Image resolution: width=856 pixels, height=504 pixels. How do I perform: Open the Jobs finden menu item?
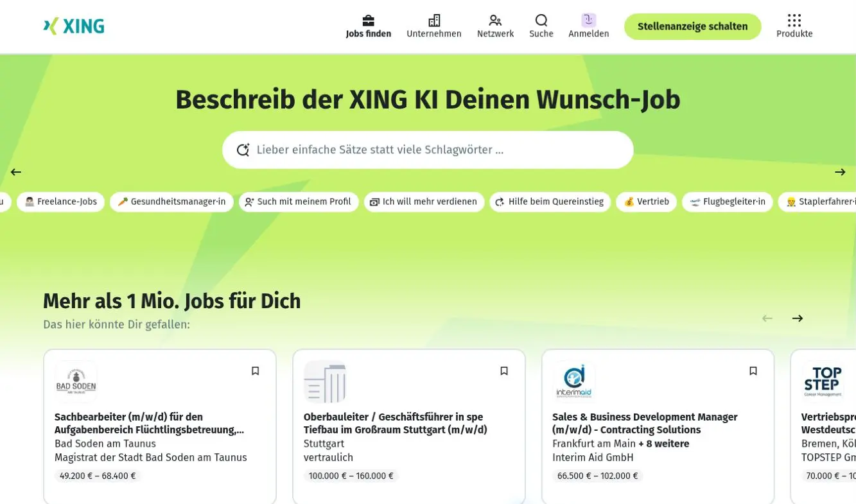tap(368, 27)
